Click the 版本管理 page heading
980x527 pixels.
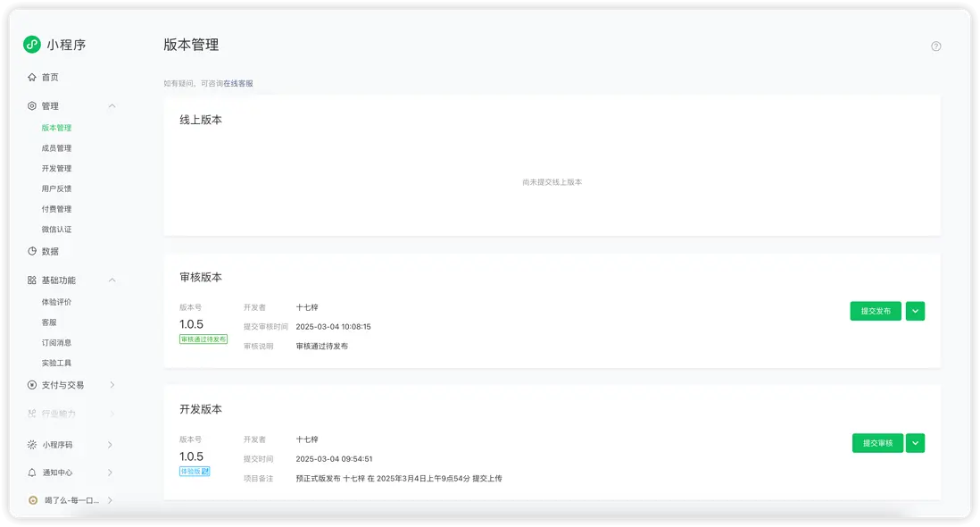191,45
